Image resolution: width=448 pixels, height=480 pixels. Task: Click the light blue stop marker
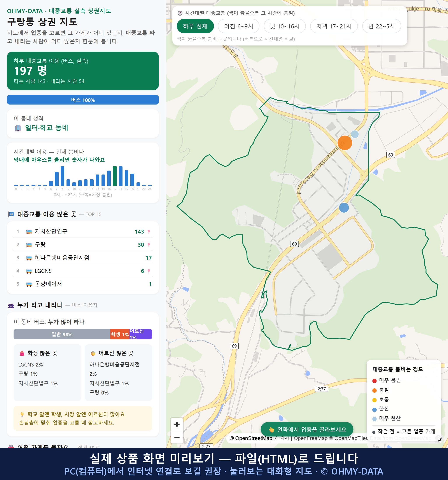click(355, 134)
